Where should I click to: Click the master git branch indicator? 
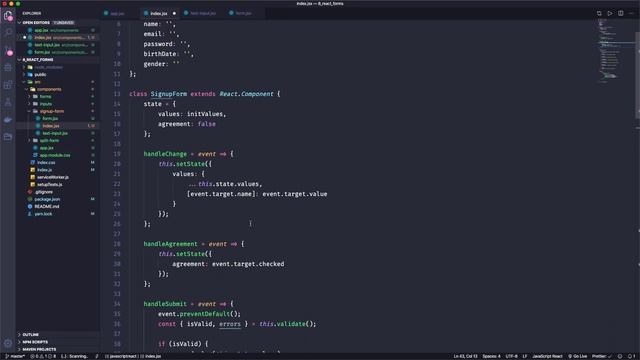point(15,356)
